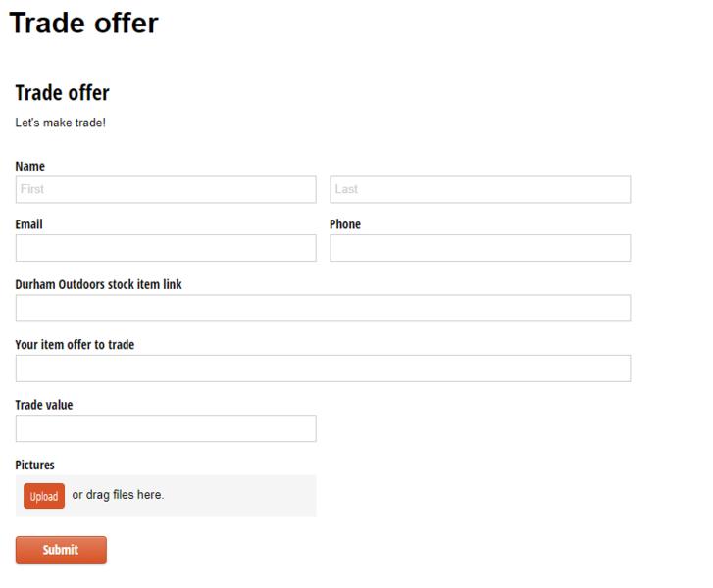Image resolution: width=713 pixels, height=588 pixels.
Task: Click the 'Your item offer to trade' field
Action: click(323, 368)
